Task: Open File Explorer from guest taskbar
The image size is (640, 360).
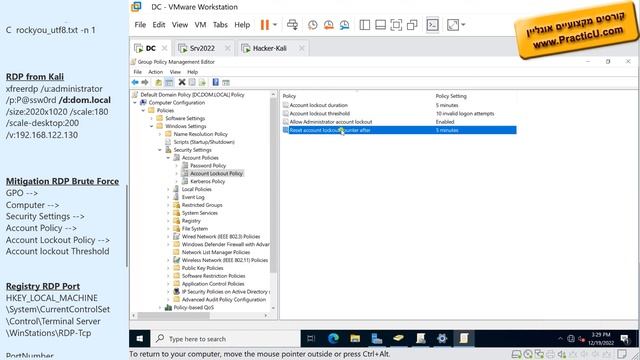Action: 355,339
